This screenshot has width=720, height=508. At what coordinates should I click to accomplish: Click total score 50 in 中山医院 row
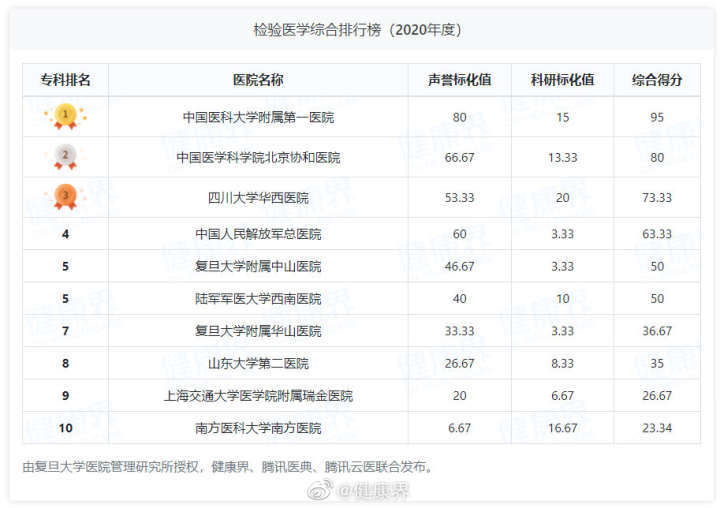point(657,266)
